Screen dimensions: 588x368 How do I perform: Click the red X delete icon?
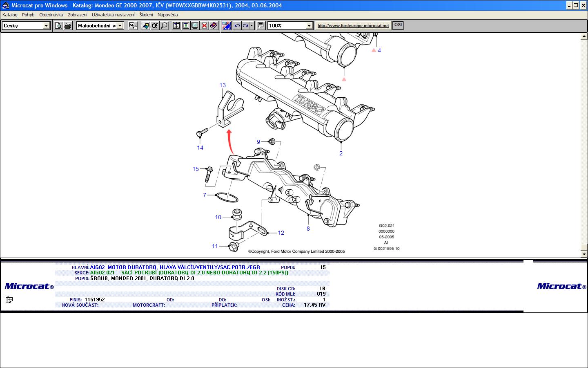click(204, 26)
